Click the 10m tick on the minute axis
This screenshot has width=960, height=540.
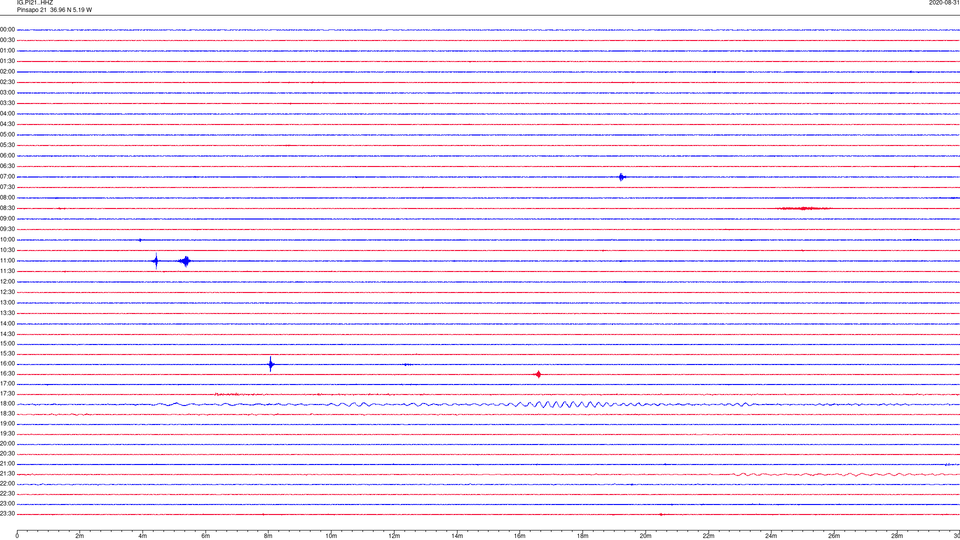[331, 536]
